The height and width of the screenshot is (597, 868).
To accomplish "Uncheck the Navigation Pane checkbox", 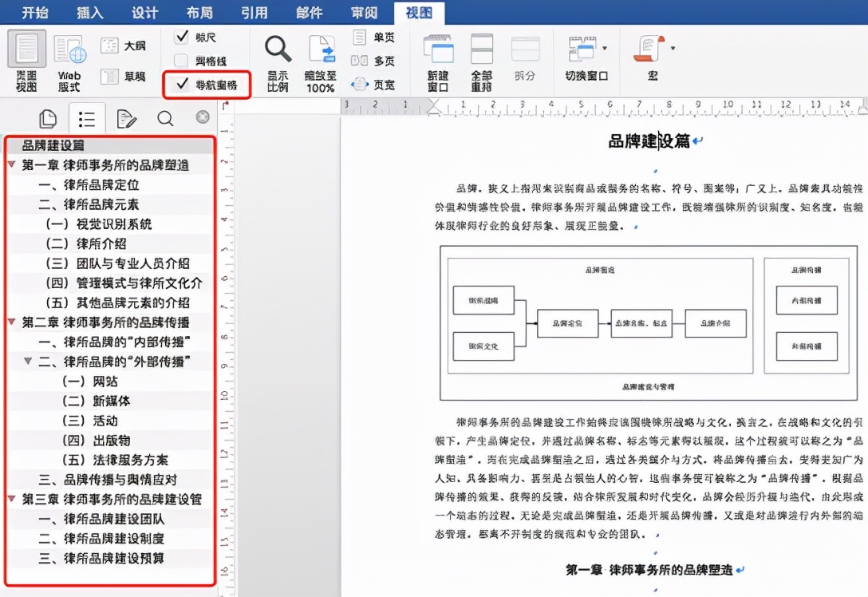I will 183,84.
